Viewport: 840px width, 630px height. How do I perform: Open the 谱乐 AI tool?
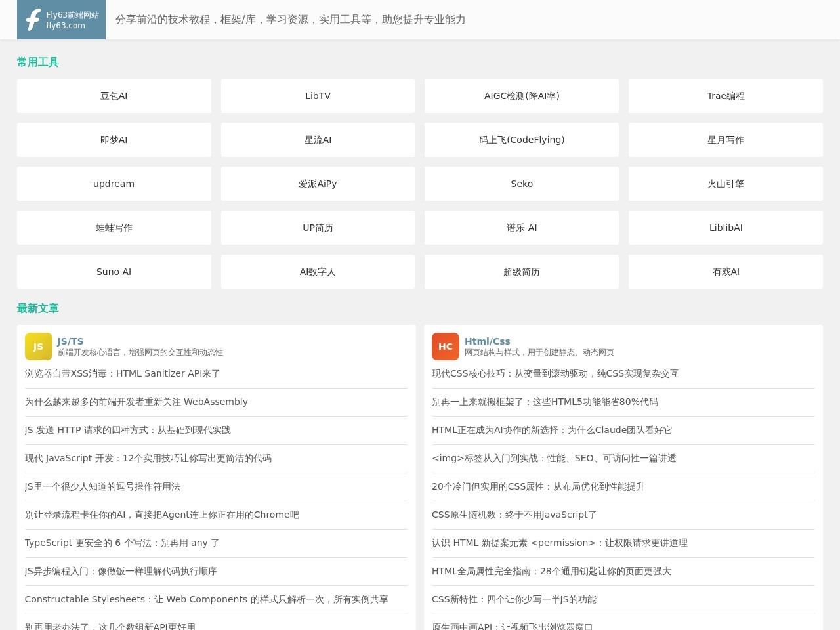pyautogui.click(x=522, y=228)
